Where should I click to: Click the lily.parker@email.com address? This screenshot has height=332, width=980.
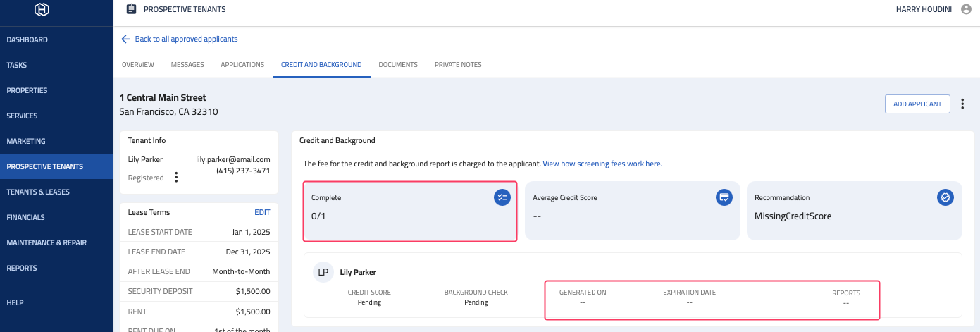tap(233, 160)
